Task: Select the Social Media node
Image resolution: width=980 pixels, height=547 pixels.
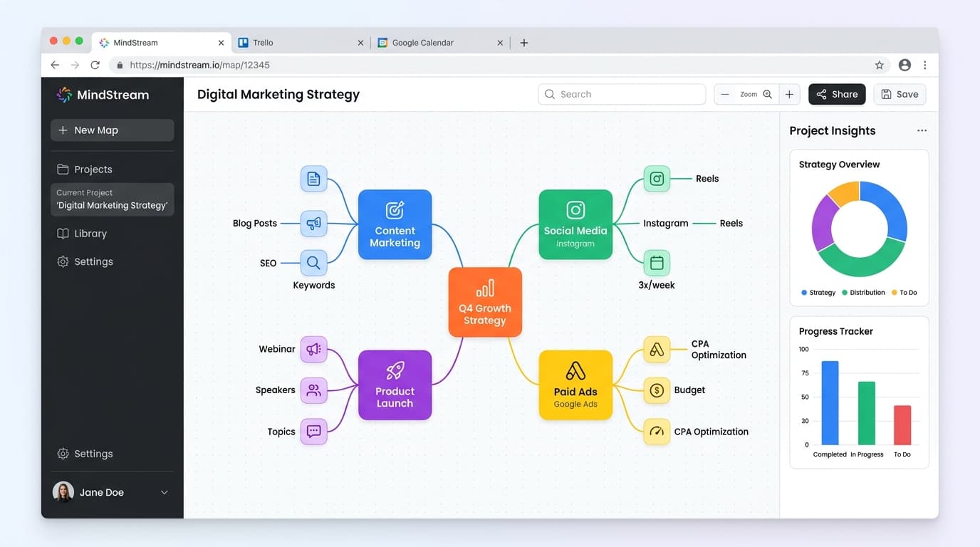Action: (575, 224)
